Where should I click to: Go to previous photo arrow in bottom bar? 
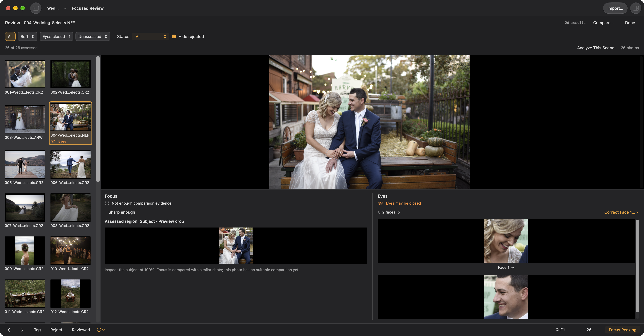[9, 330]
